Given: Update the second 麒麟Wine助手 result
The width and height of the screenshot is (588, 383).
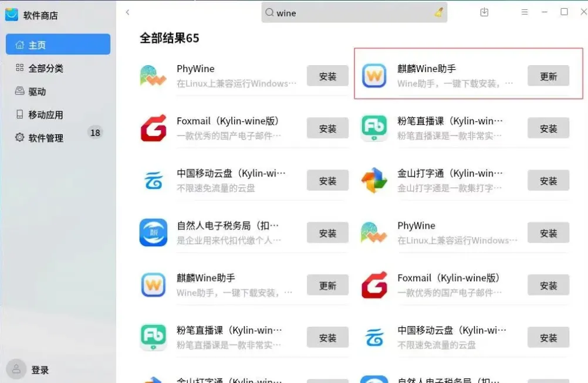Looking at the screenshot, I should click(327, 286).
